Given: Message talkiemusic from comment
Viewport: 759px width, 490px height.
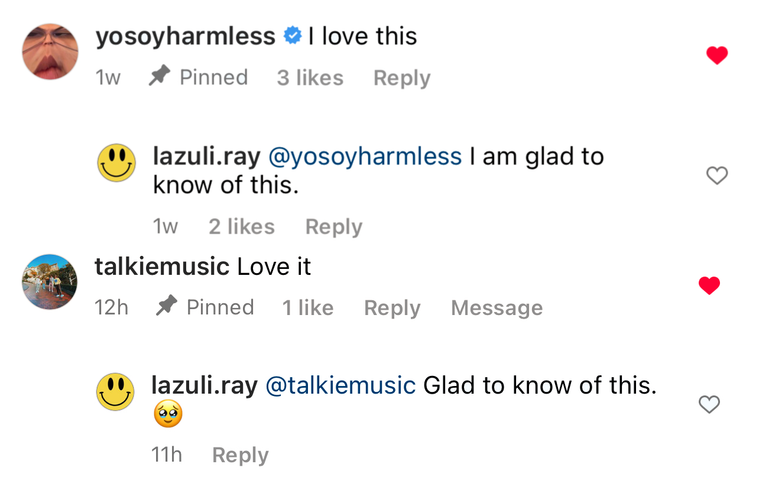Looking at the screenshot, I should click(497, 308).
